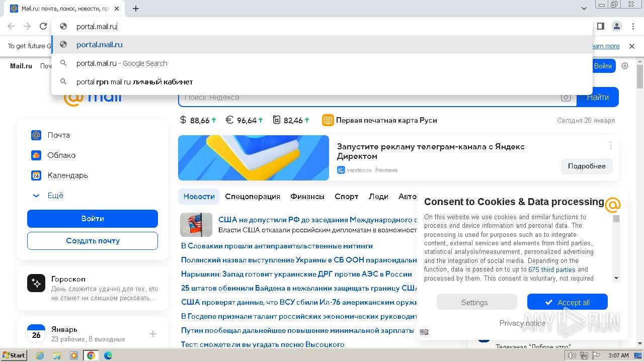Screen dimensions: 644x362
Task: Open Settings in cookie consent dialog
Action: pyautogui.click(x=476, y=302)
